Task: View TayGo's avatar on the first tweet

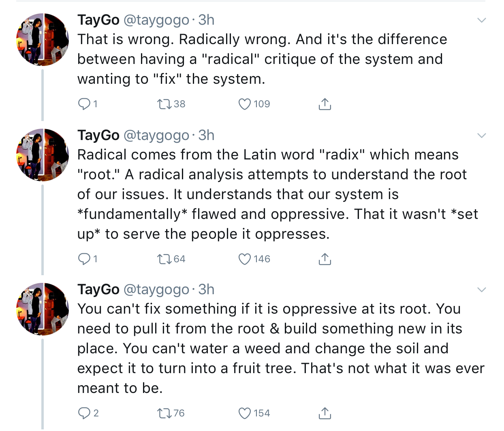Action: click(43, 39)
